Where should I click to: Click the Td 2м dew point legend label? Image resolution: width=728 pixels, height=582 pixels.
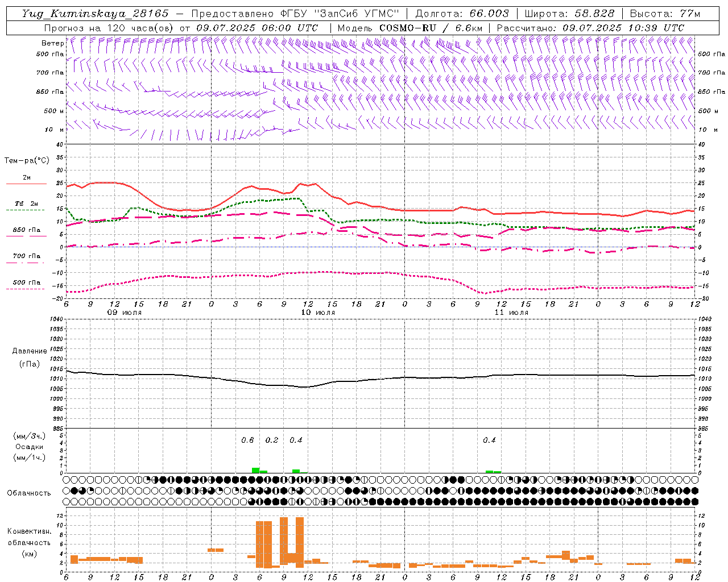[x=26, y=203]
